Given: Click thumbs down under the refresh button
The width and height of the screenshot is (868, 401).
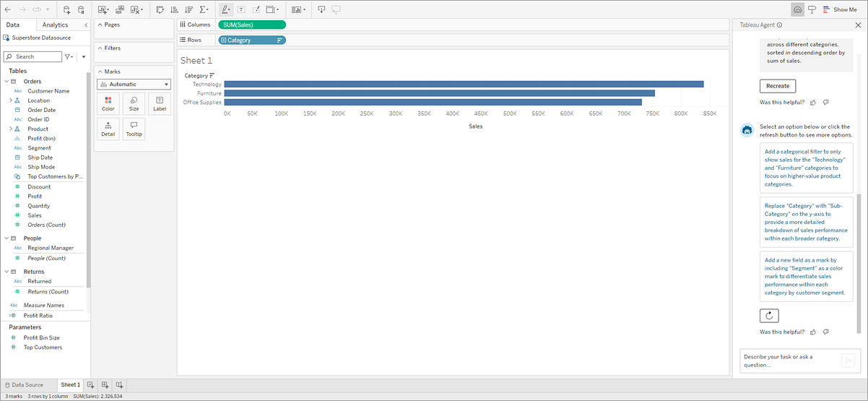Looking at the screenshot, I should coord(826,332).
